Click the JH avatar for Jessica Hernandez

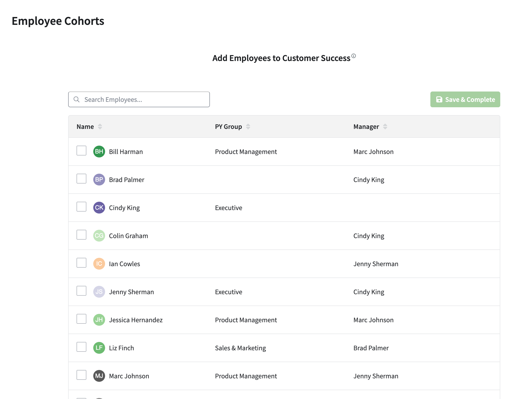pos(99,320)
